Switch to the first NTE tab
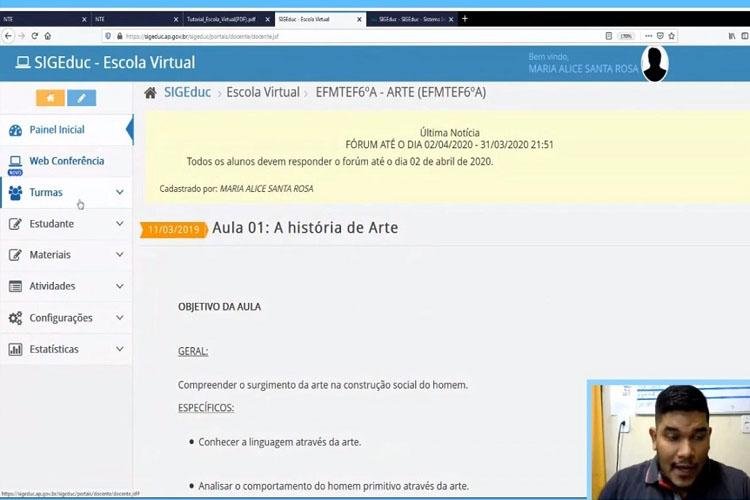This screenshot has width=750, height=500. (45, 19)
